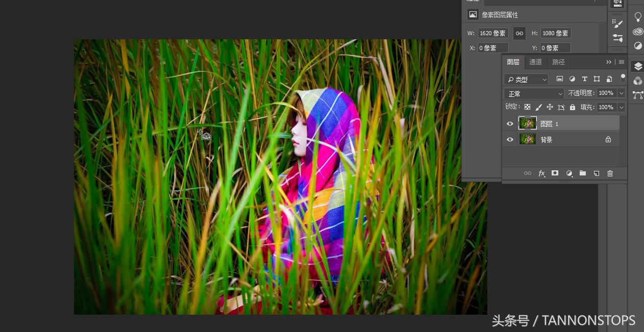Create a new layer with bottom icon
This screenshot has height=332, width=644.
[x=596, y=173]
